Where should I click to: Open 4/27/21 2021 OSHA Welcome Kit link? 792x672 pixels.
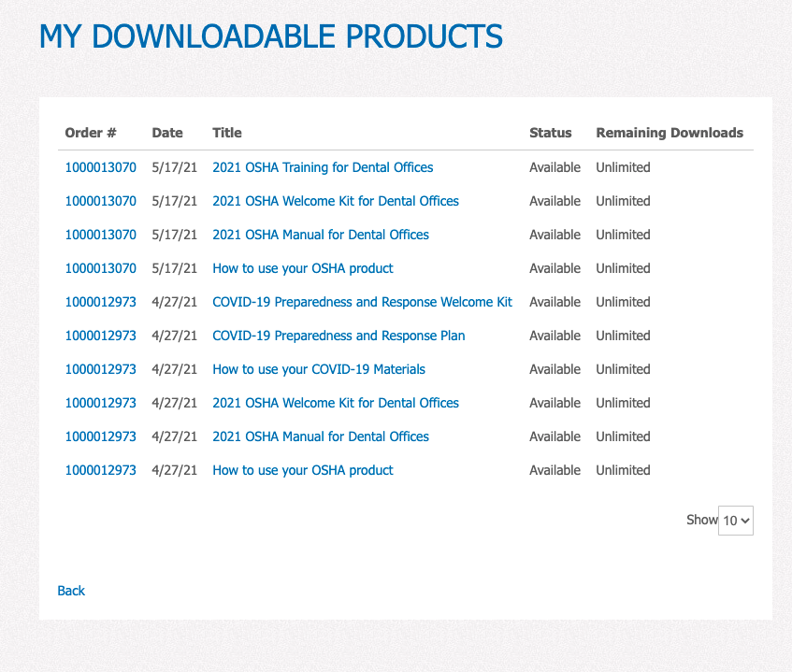pos(336,403)
